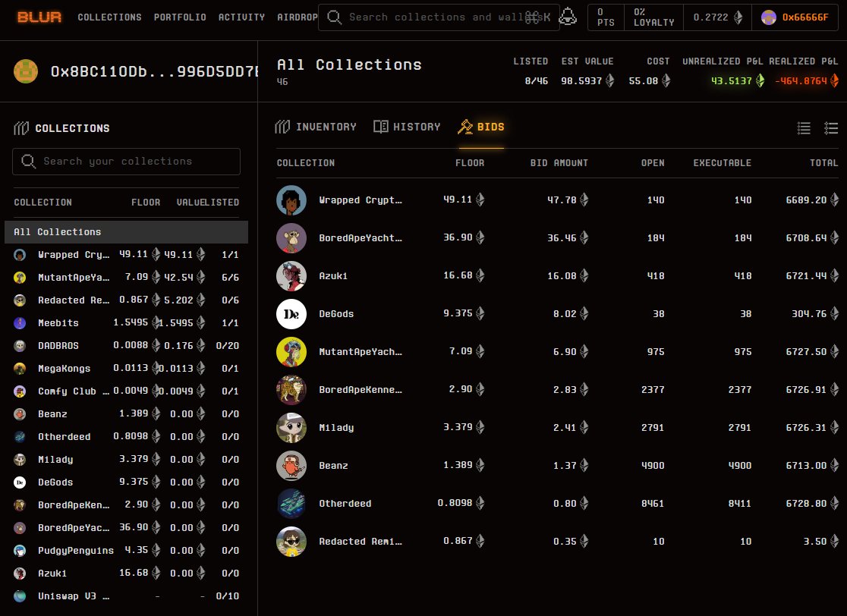Screen dimensions: 847x616
Task: Switch to the HISTORY tab
Action: [x=408, y=127]
